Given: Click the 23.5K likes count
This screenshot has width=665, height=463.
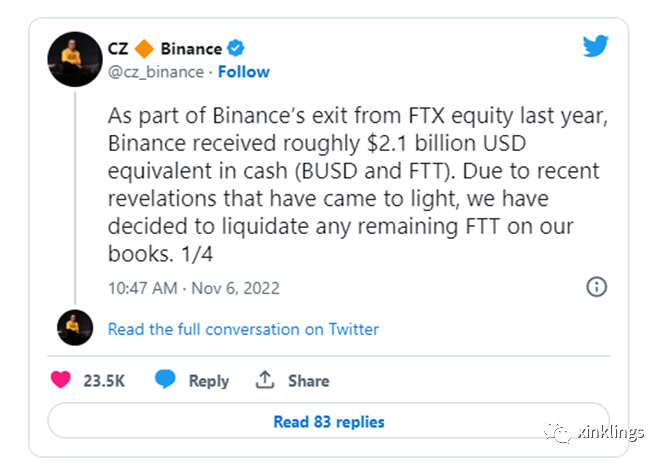Looking at the screenshot, I should (103, 381).
